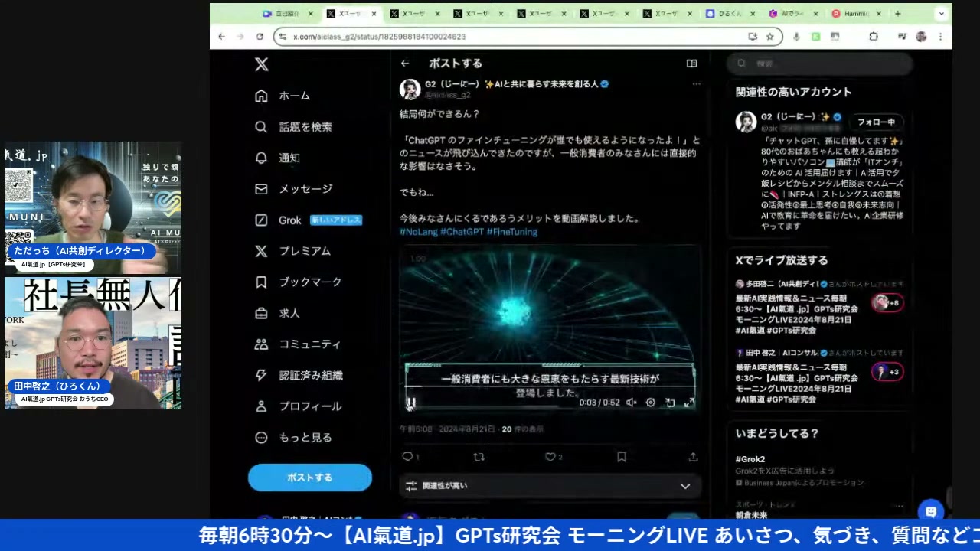Open Grok from the sidebar
The height and width of the screenshot is (551, 980).
[308, 220]
